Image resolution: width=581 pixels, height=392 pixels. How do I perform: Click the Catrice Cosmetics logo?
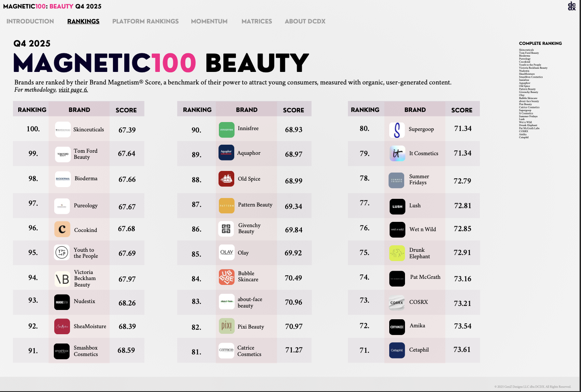tap(227, 350)
